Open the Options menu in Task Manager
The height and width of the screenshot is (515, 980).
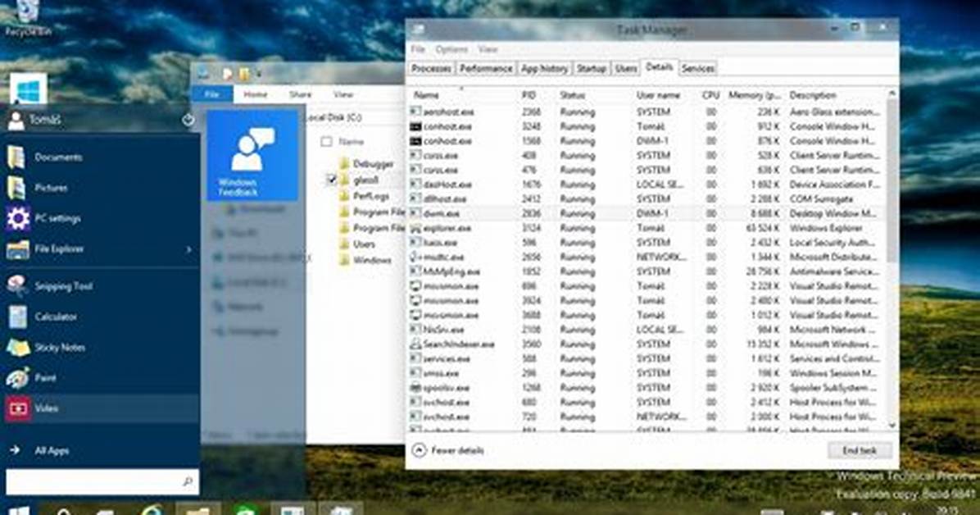point(451,49)
